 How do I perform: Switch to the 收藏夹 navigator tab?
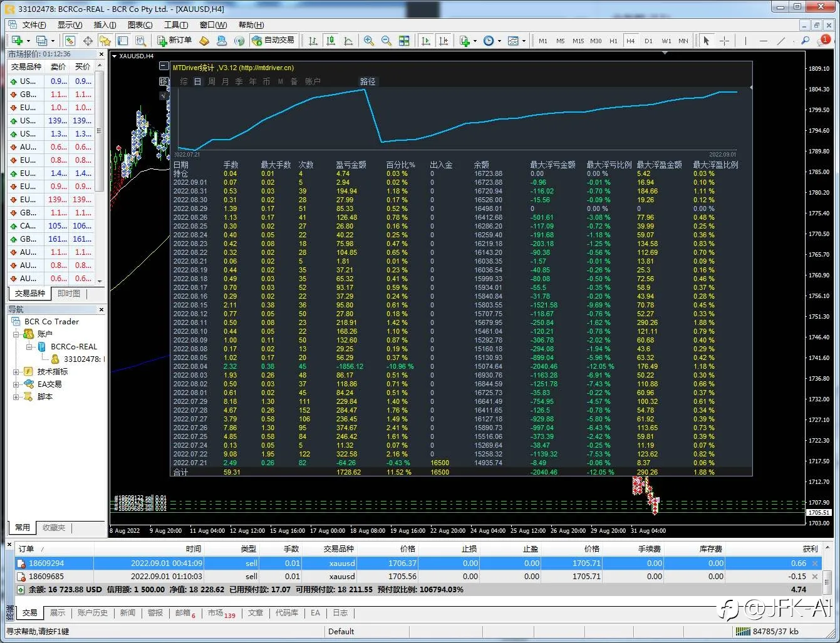tap(54, 528)
